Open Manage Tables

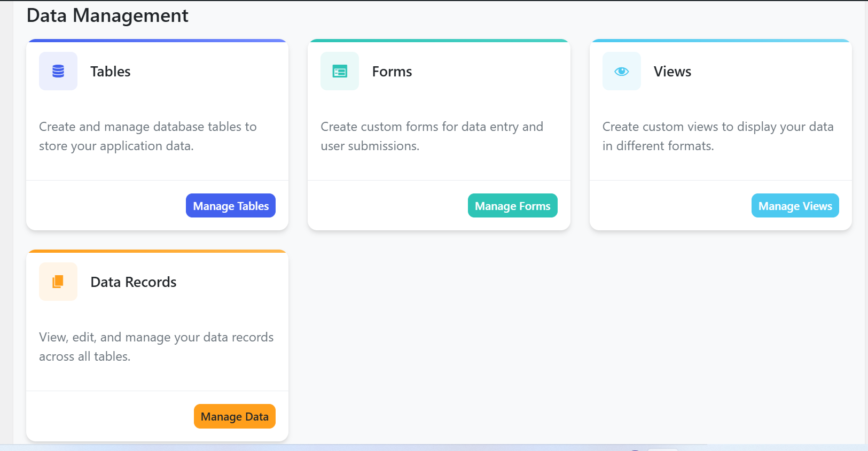(x=231, y=206)
